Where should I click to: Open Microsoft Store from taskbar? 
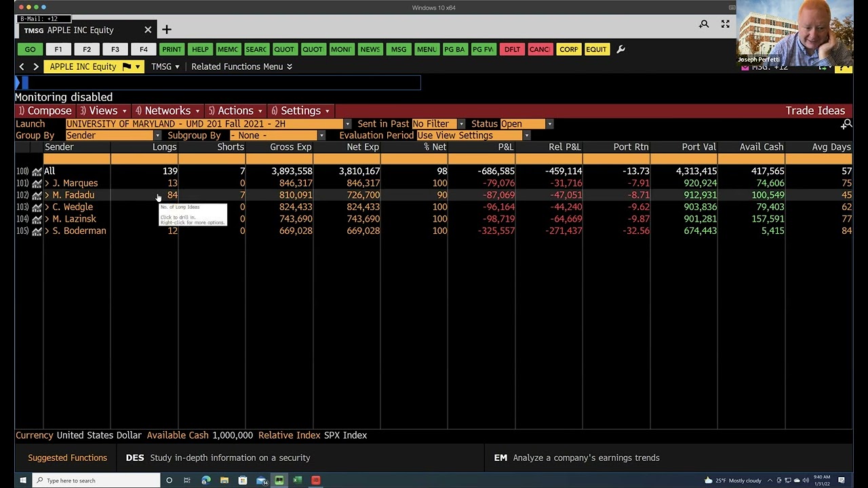pos(242,481)
